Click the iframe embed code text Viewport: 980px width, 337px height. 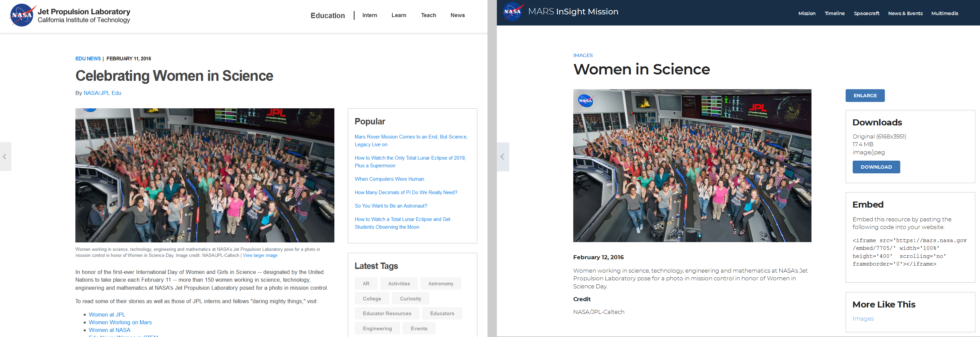(909, 252)
